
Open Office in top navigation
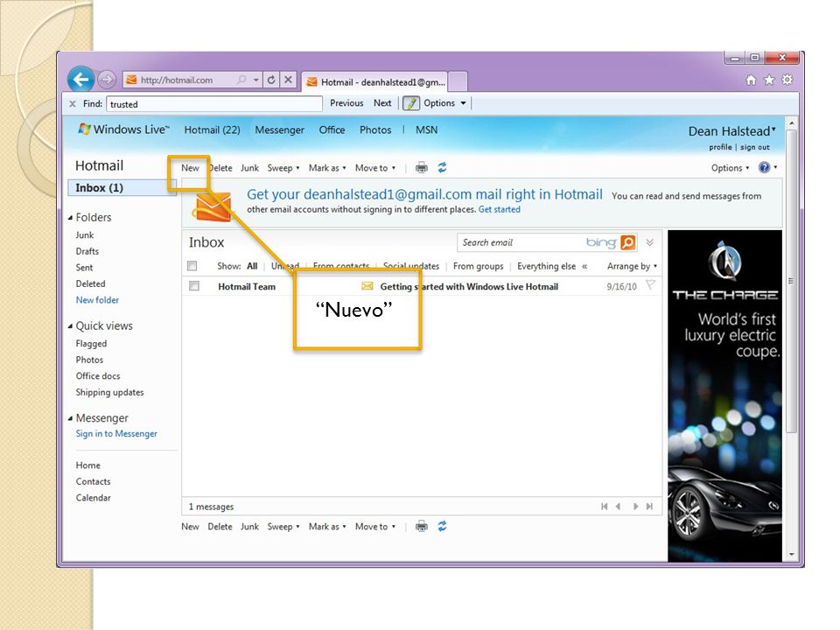click(x=332, y=129)
